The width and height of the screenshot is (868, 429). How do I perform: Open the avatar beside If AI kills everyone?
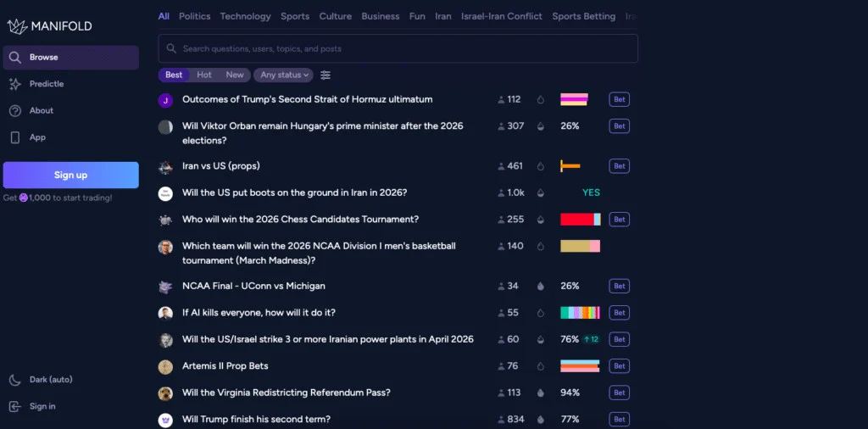point(165,314)
